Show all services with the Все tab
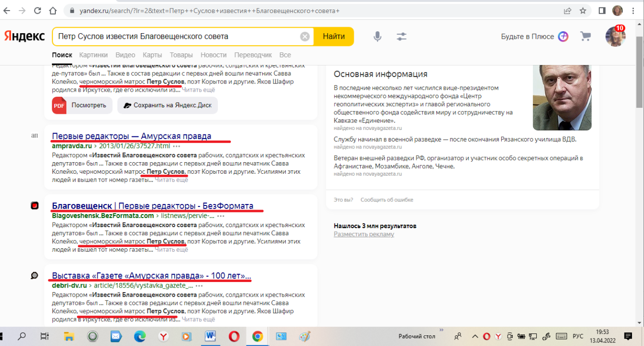This screenshot has width=644, height=346. point(285,55)
